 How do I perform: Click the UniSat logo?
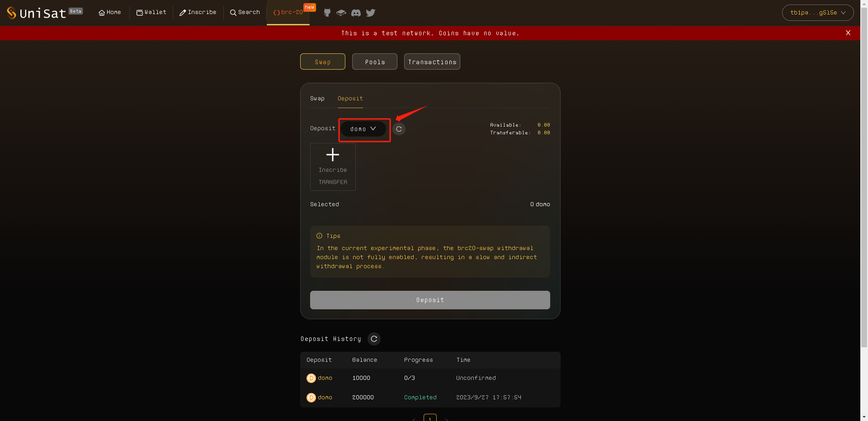click(x=37, y=13)
